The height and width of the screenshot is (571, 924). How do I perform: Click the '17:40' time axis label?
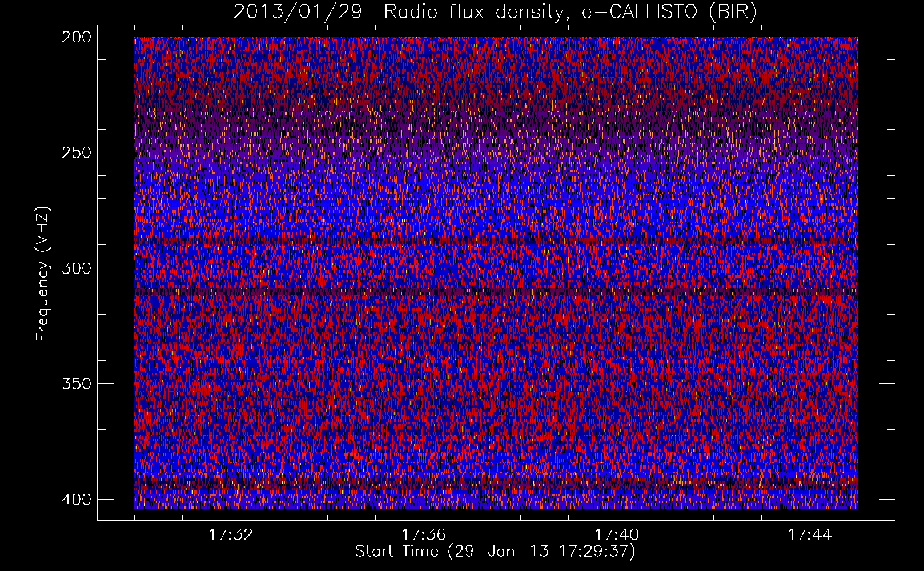click(617, 535)
